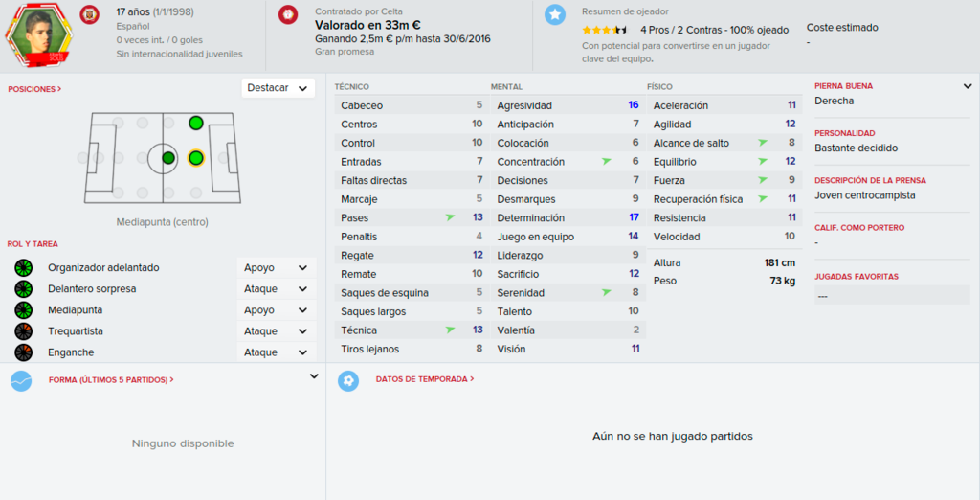Select the highlighted attacking midfielder centre position dot
The width and height of the screenshot is (980, 500).
195,158
